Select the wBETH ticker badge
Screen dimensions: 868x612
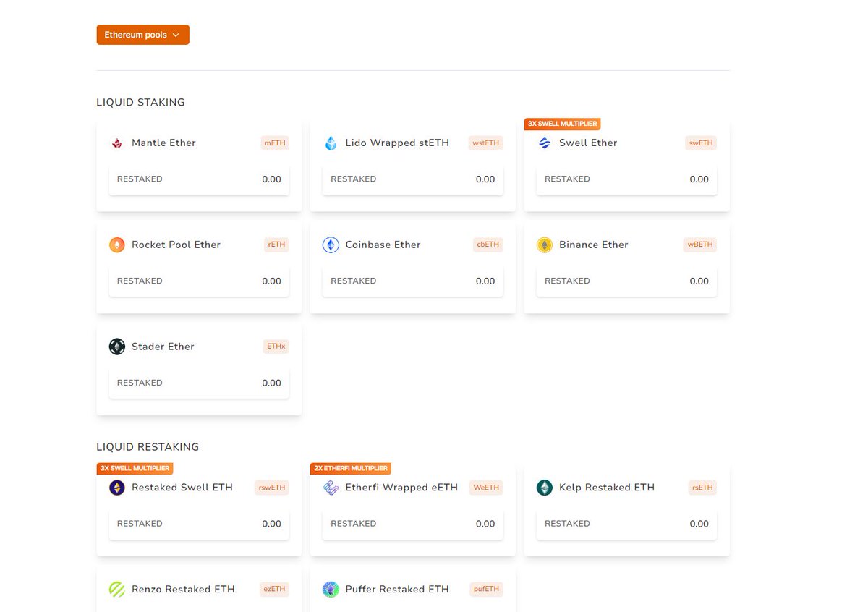[700, 245]
